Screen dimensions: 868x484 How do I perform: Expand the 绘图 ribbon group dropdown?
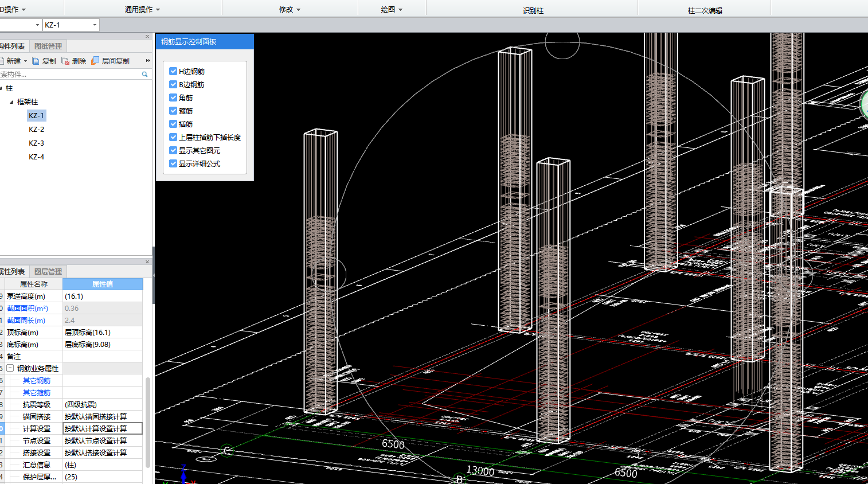[400, 10]
